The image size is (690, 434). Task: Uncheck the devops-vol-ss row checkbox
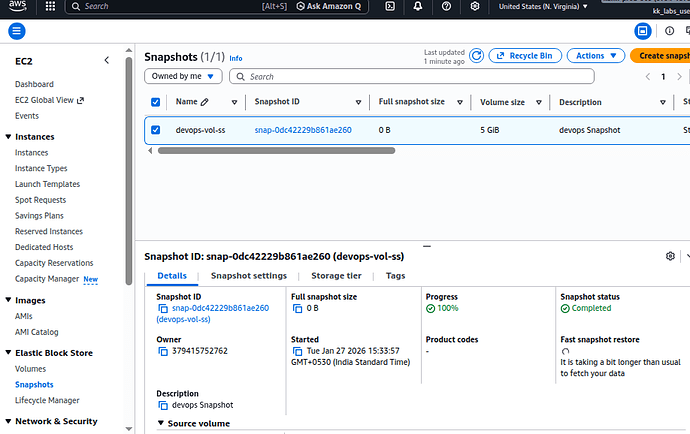coord(155,129)
